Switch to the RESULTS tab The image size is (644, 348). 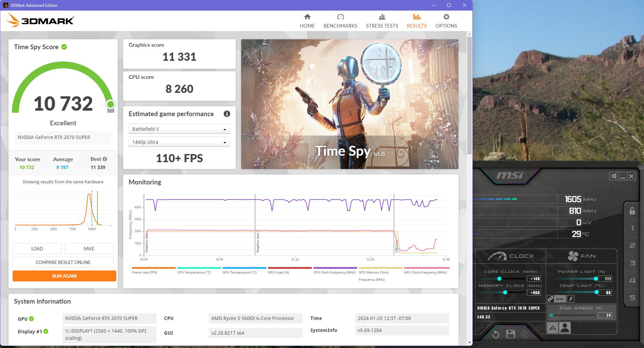pyautogui.click(x=416, y=21)
